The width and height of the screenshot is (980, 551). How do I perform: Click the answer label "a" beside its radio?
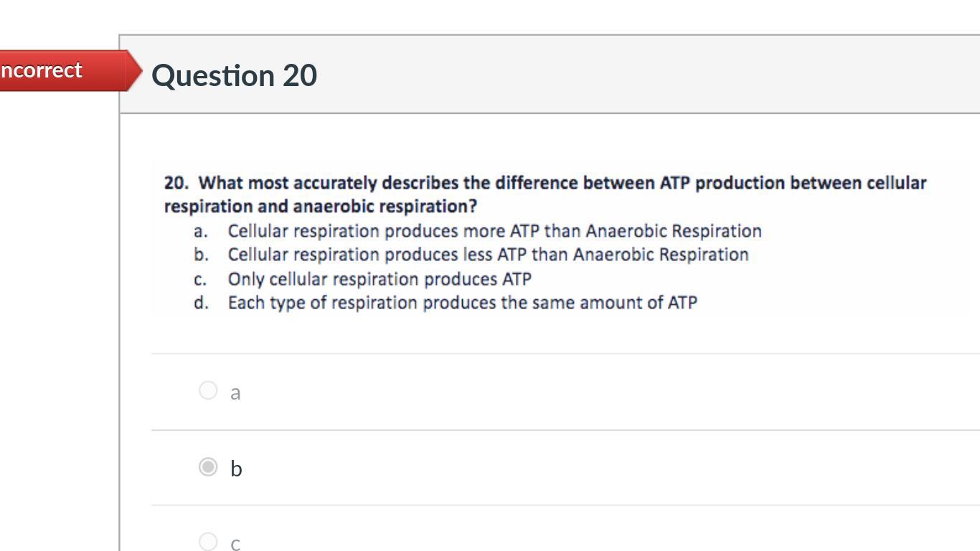(x=235, y=392)
